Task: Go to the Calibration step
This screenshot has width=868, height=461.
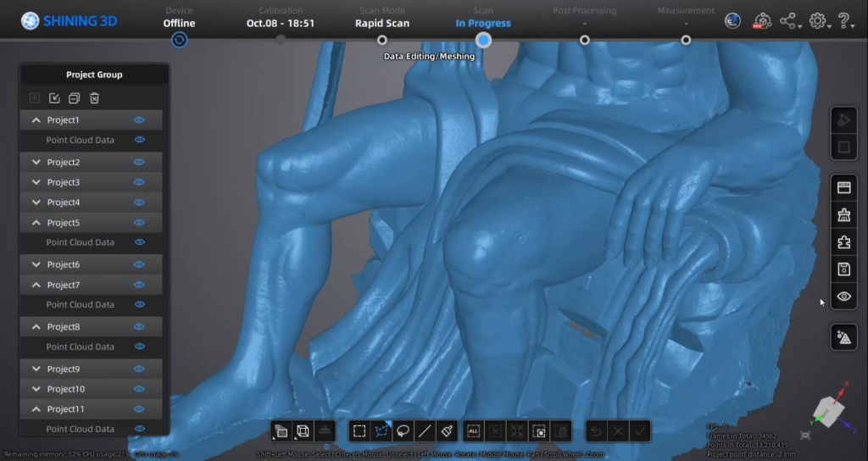Action: click(281, 17)
